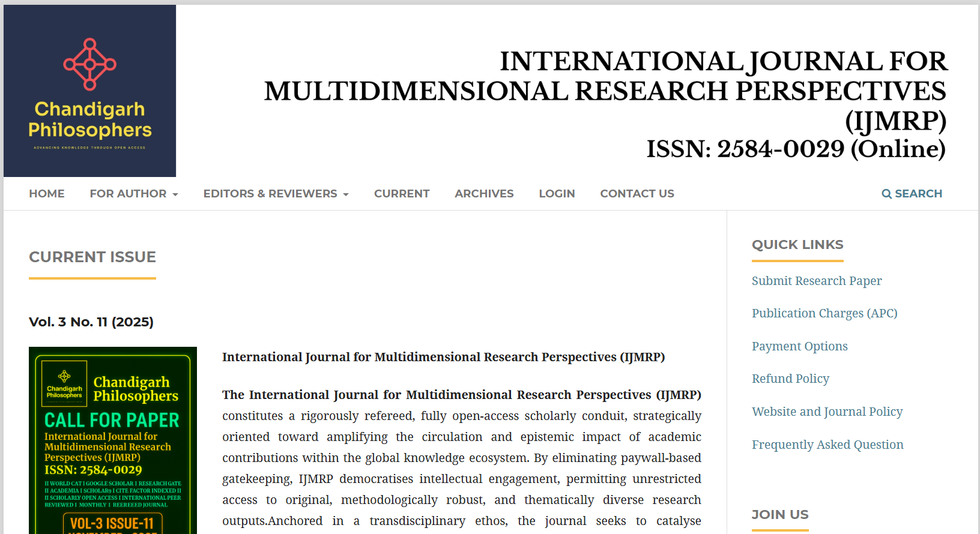Open Publication Charges (APC) link
This screenshot has width=980, height=534.
(x=824, y=313)
